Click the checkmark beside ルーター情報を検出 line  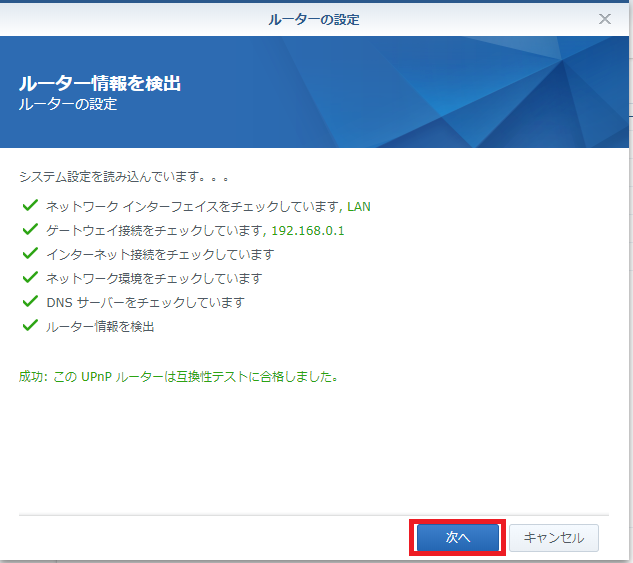click(30, 325)
